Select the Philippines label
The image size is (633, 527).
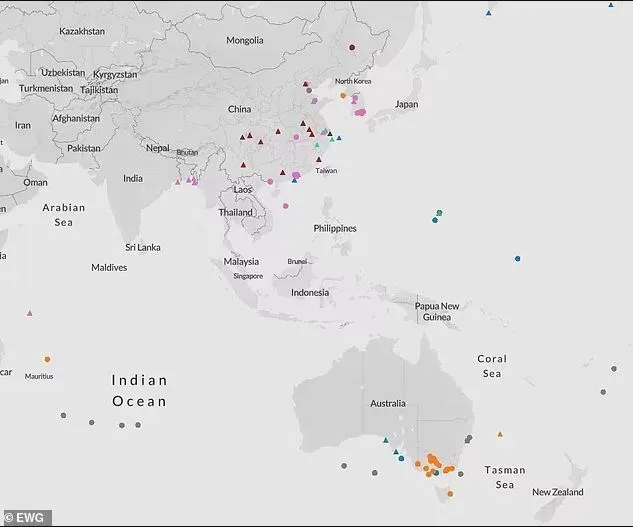335,228
